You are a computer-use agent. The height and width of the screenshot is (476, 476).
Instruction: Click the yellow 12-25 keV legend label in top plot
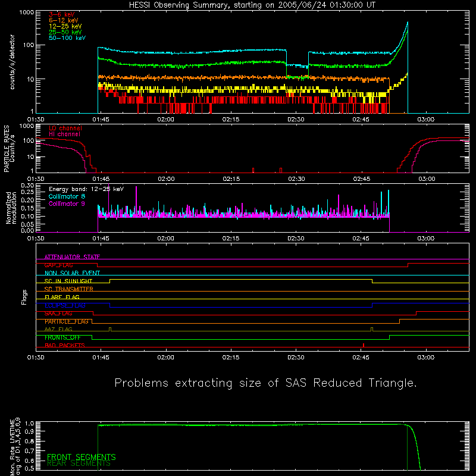pyautogui.click(x=65, y=26)
